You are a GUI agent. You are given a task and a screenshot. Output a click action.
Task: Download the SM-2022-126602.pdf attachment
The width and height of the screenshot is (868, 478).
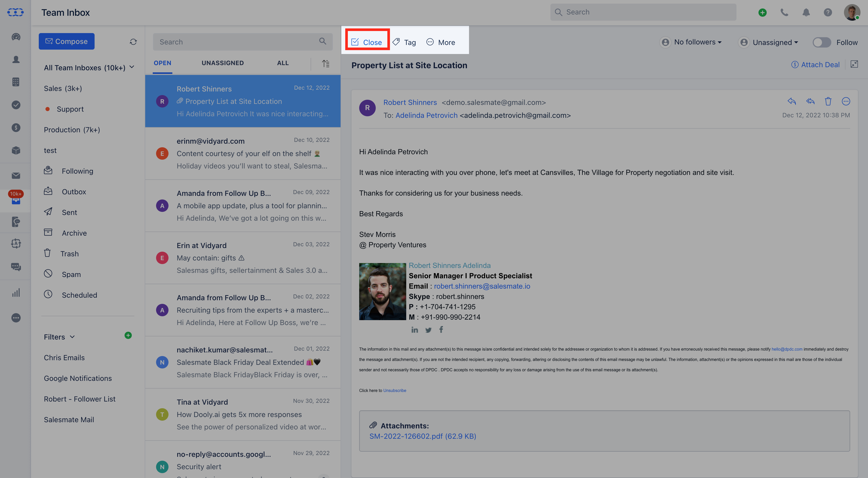[423, 436]
